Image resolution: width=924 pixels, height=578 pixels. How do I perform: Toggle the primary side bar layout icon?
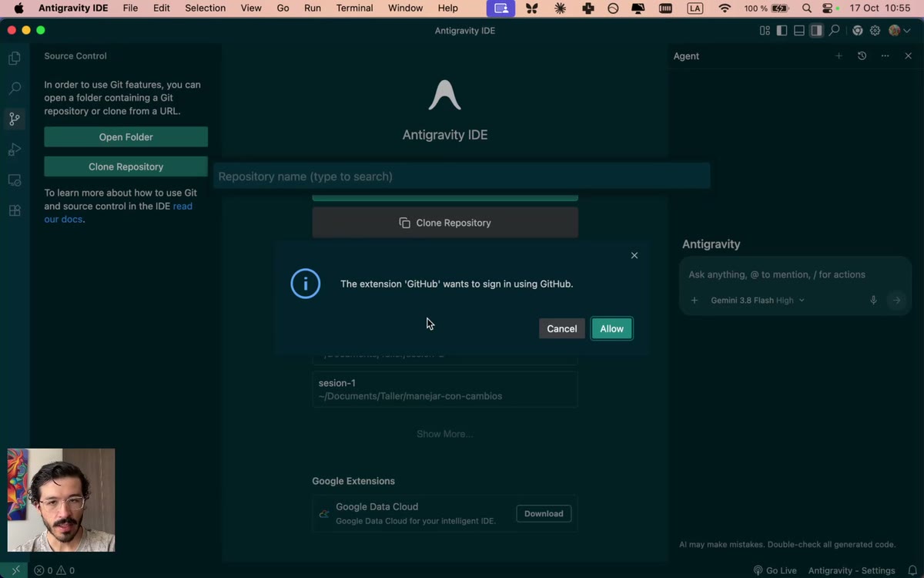[782, 31]
